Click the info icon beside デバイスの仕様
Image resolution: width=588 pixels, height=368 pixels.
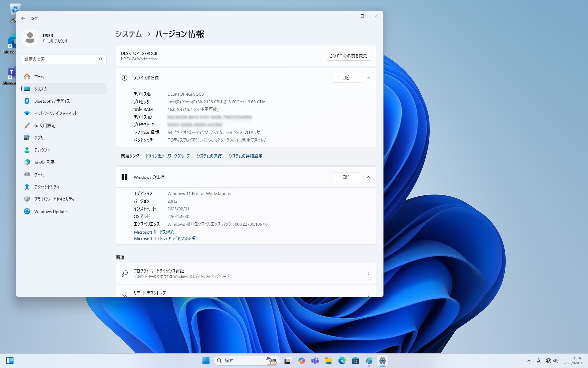click(124, 78)
